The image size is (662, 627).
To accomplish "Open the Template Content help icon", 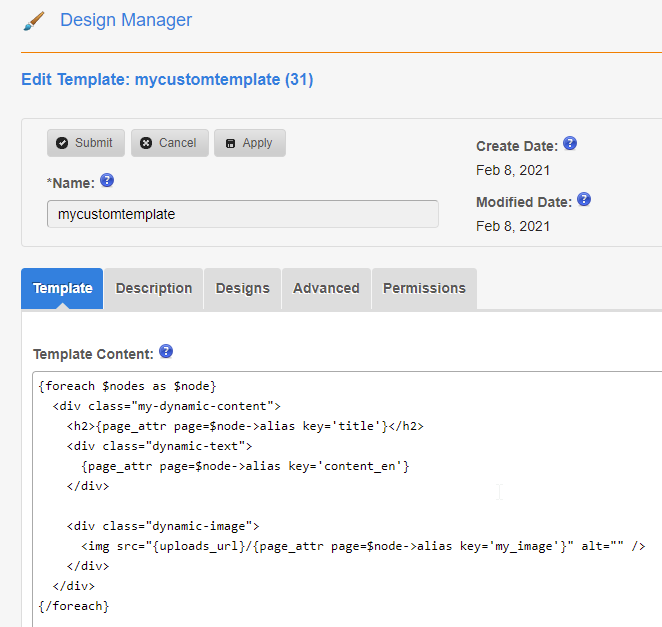I will 166,352.
